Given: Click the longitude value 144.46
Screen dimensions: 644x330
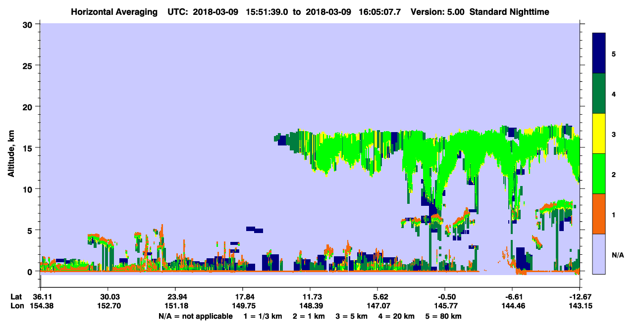Looking at the screenshot, I should point(512,306).
